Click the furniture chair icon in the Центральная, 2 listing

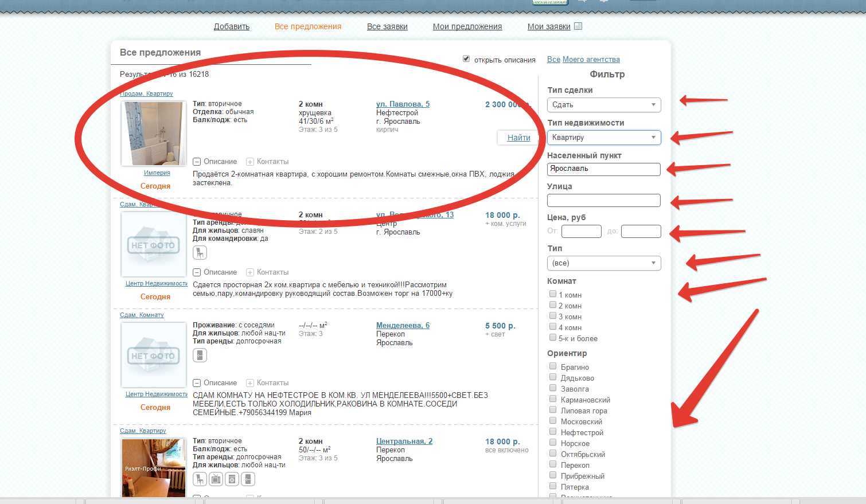(x=200, y=479)
